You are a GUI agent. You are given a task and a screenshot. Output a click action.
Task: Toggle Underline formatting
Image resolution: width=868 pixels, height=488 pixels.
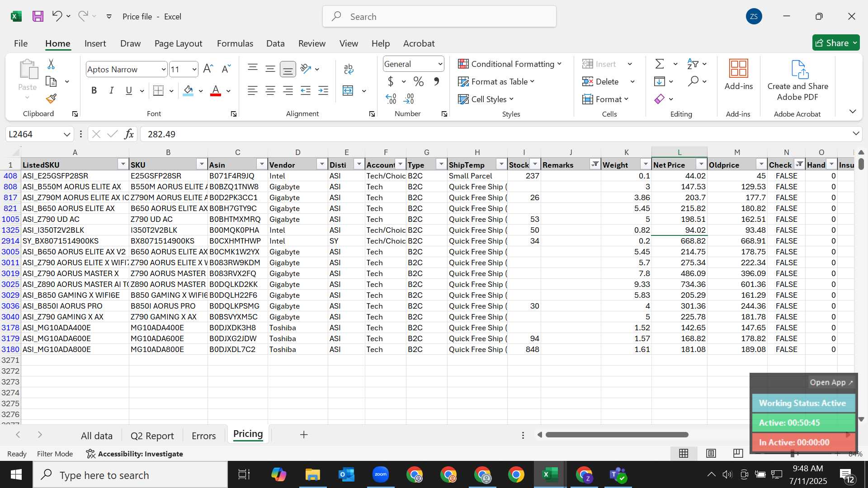[129, 91]
